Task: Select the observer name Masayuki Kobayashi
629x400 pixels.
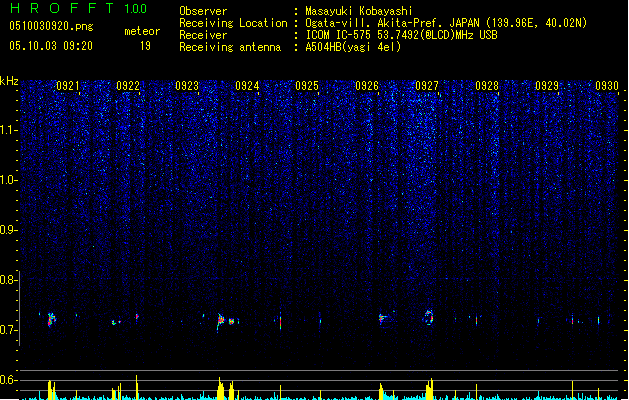Action: pyautogui.click(x=359, y=11)
